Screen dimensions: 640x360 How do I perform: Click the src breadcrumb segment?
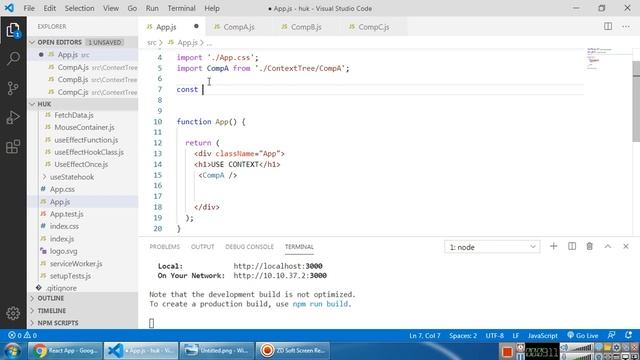coord(151,42)
